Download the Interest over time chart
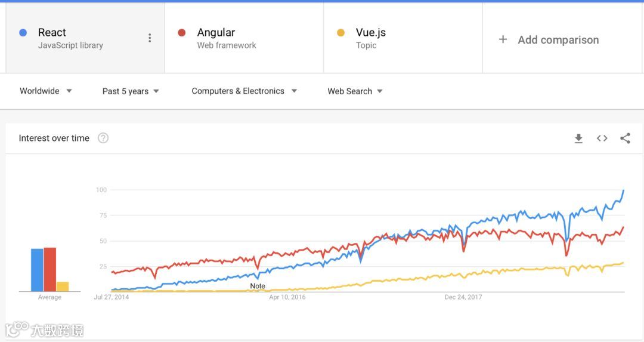This screenshot has height=342, width=644. click(x=578, y=138)
